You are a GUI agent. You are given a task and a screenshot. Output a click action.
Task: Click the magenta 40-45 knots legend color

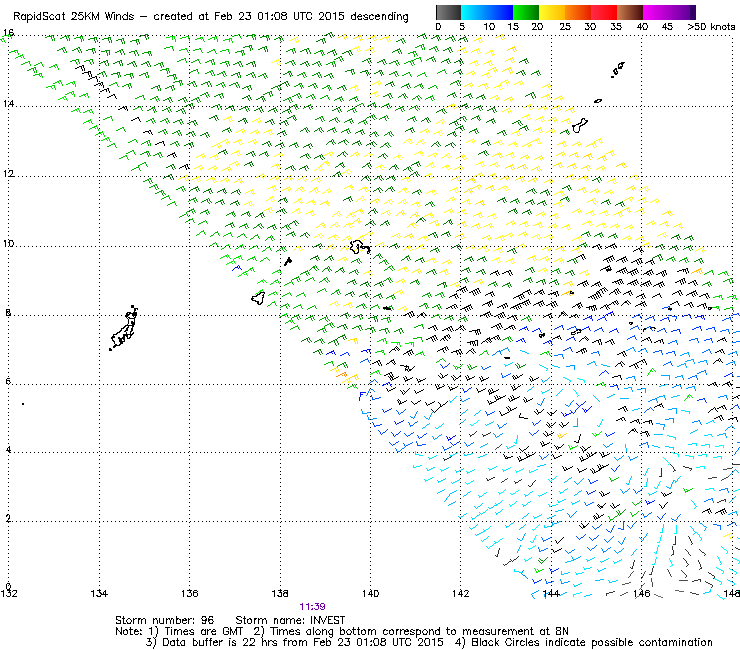656,12
